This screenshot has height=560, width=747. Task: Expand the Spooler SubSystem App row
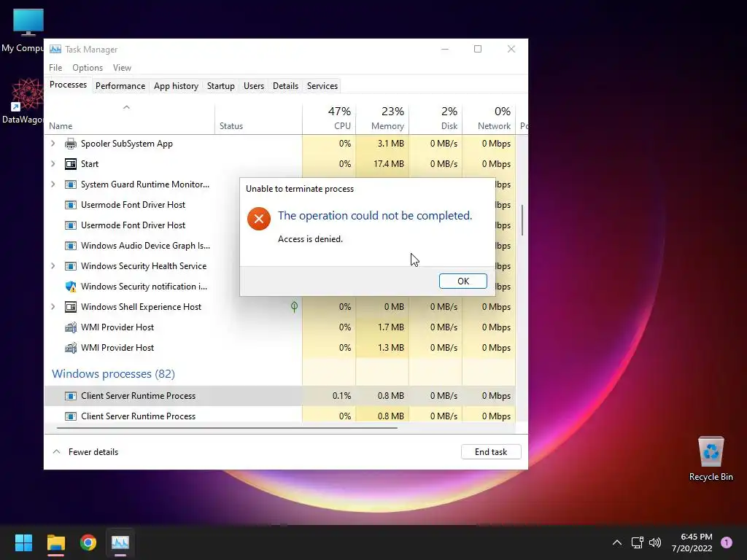53,144
